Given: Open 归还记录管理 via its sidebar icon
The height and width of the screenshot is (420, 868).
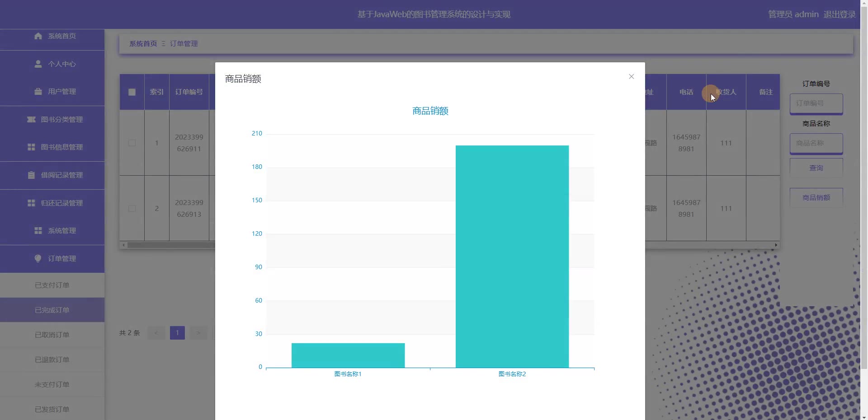Looking at the screenshot, I should click(x=31, y=203).
